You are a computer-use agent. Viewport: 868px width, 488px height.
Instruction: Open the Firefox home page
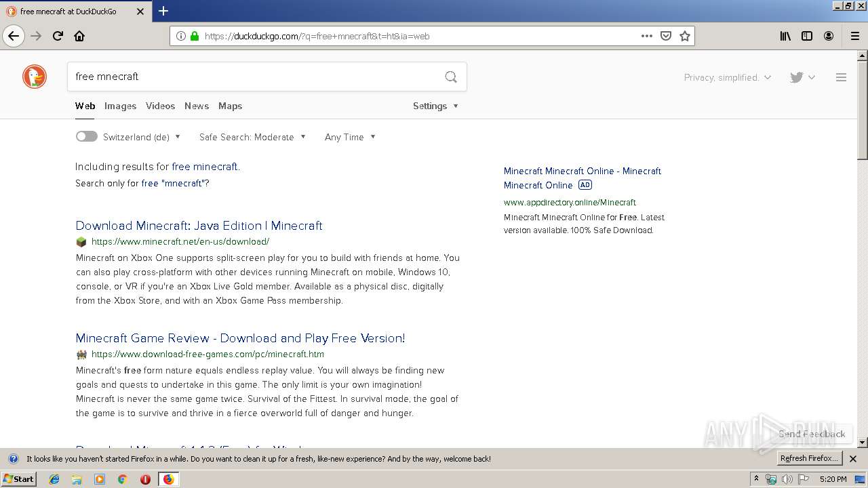click(79, 36)
